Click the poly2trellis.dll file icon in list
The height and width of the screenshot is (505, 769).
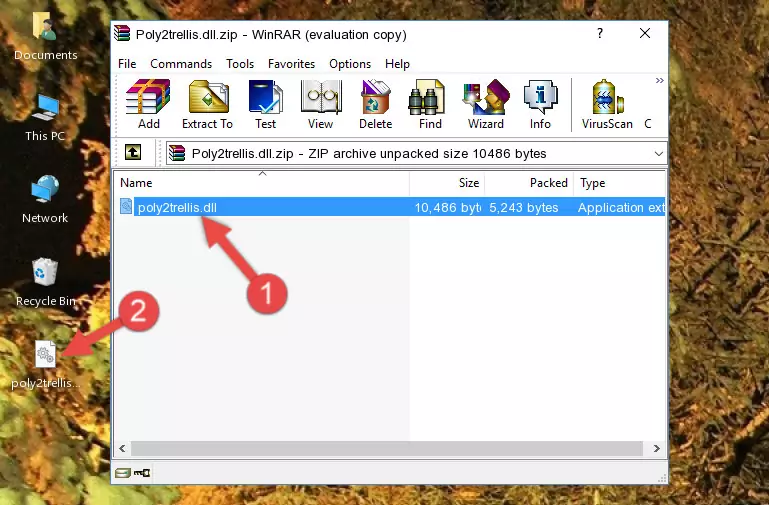(126, 206)
